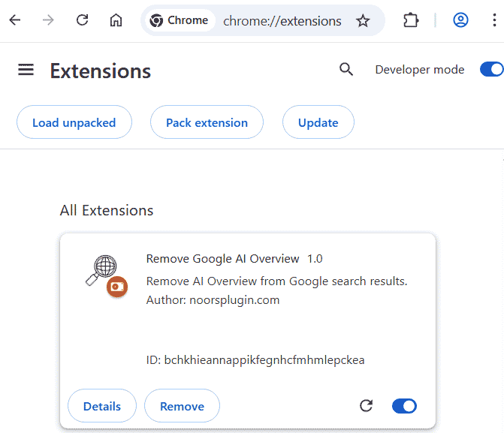This screenshot has height=433, width=504.
Task: Open the Extensions puzzle menu
Action: click(x=411, y=20)
